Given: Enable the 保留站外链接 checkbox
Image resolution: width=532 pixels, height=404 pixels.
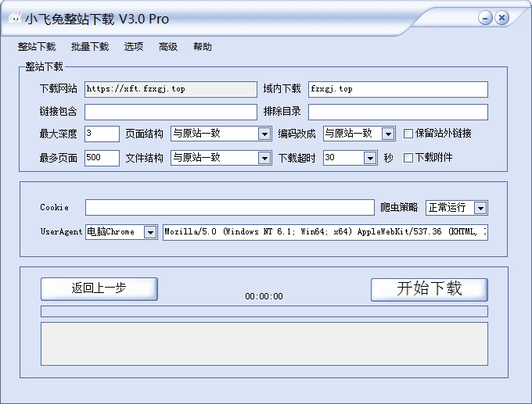Looking at the screenshot, I should click(x=408, y=134).
